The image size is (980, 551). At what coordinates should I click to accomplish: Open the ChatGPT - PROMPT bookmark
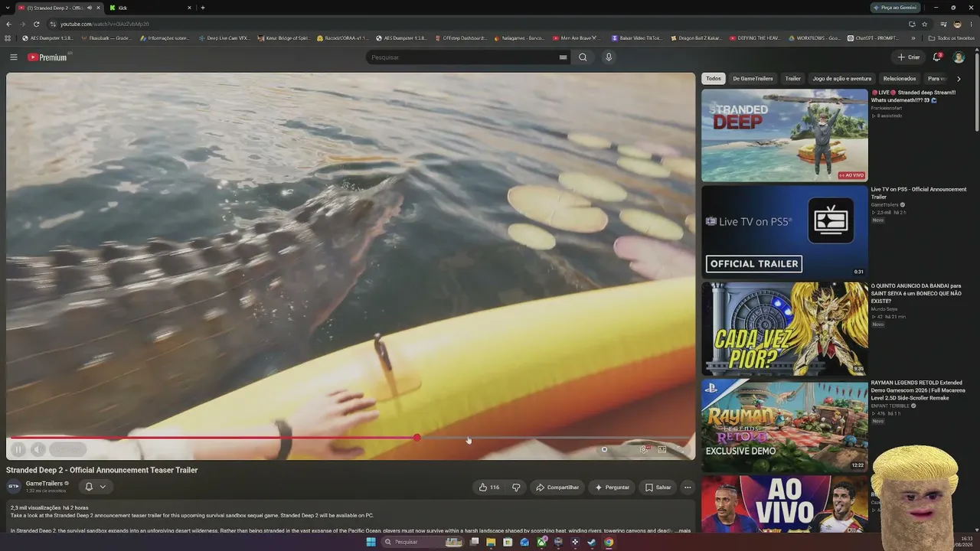pos(873,37)
